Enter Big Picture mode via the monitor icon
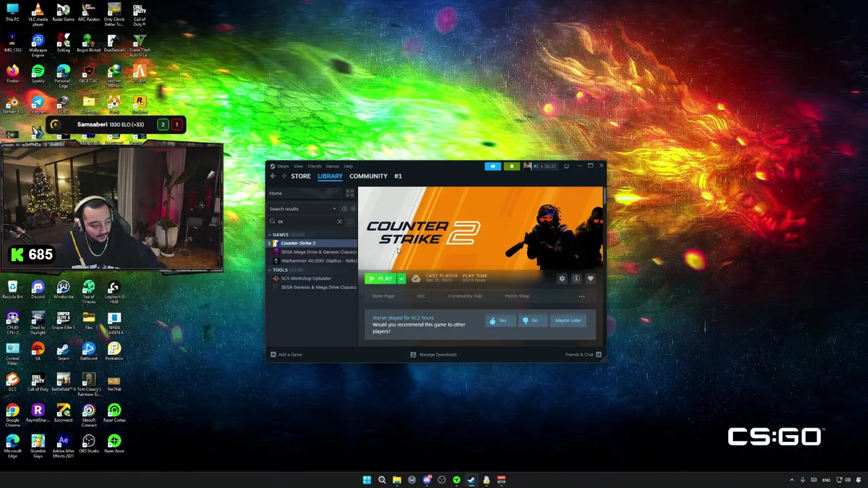The image size is (868, 488). 566,166
